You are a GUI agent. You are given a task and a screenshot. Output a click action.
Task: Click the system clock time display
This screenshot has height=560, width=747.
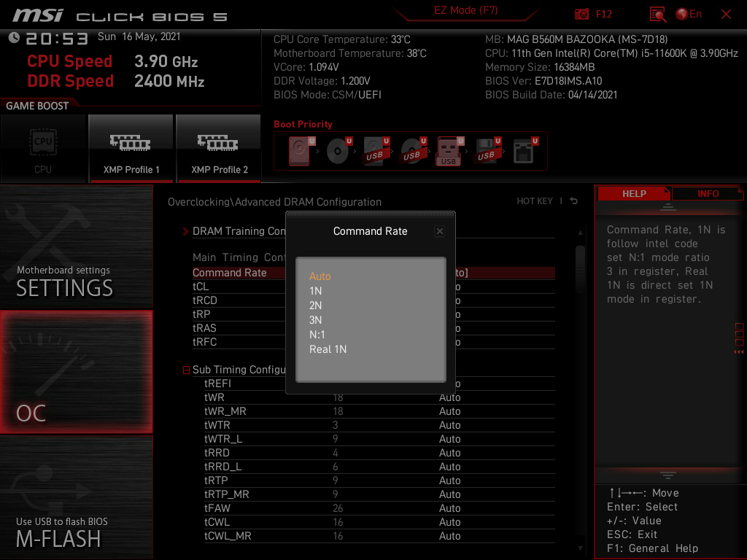click(57, 39)
